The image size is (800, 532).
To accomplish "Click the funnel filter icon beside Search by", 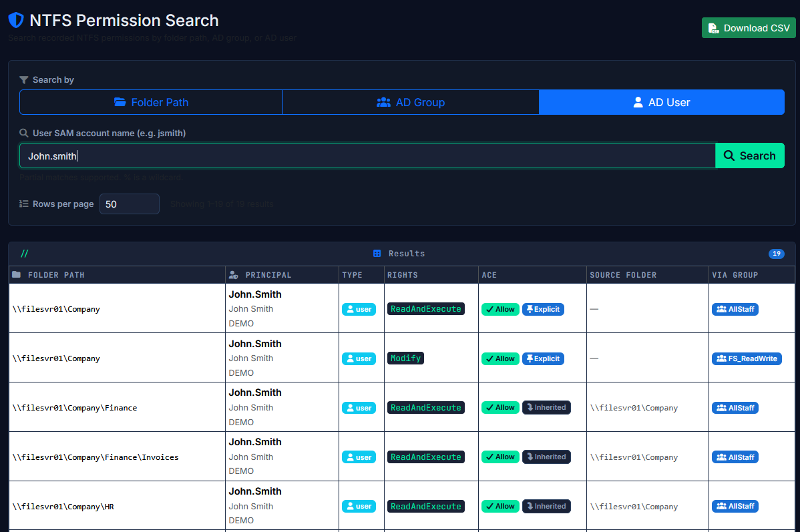I will [x=23, y=80].
